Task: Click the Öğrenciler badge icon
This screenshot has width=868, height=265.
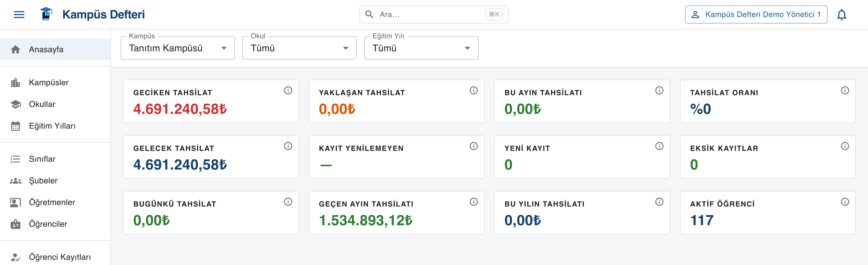Action: click(15, 224)
